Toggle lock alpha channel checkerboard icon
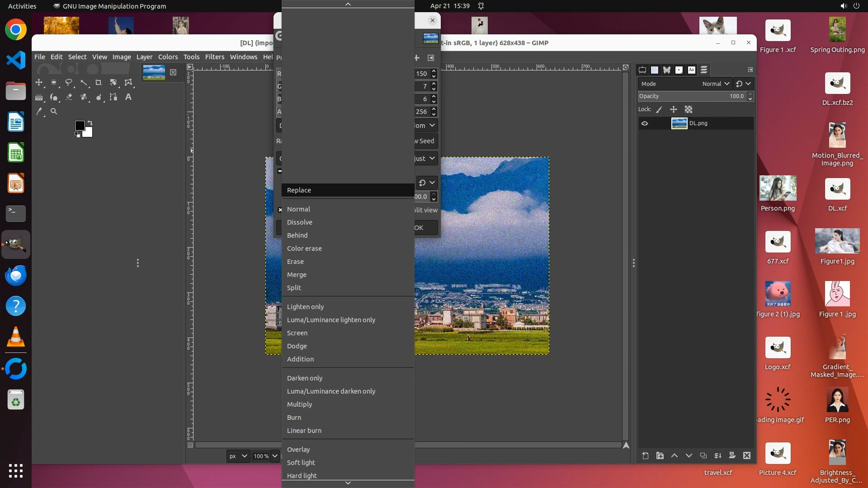Screen dimensions: 868x488 [689, 109]
